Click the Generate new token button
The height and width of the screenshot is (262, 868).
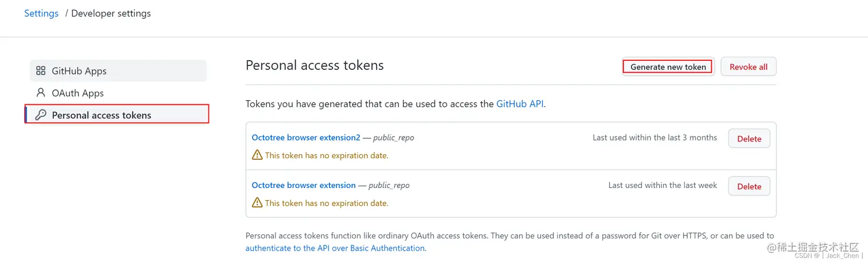pos(668,67)
